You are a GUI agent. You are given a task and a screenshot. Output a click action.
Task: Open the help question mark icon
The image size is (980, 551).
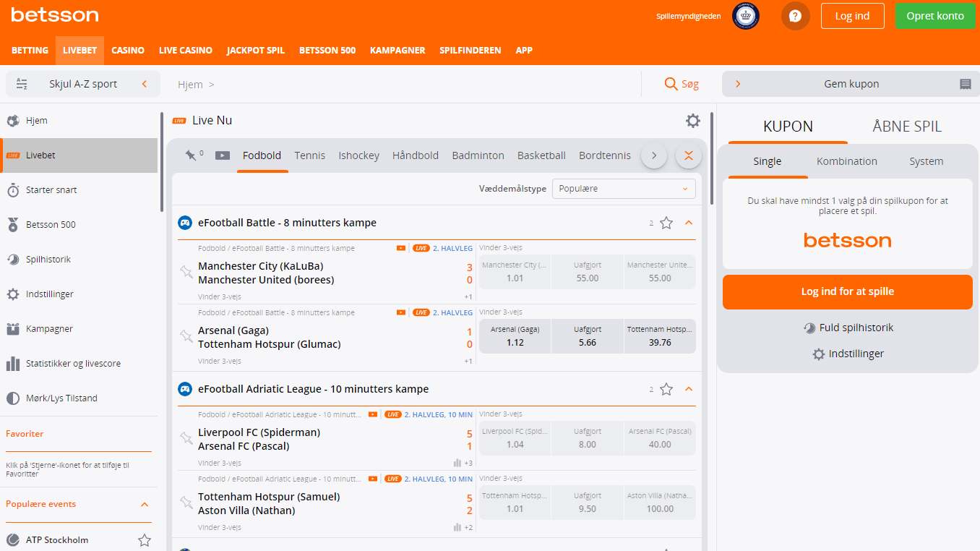point(796,16)
